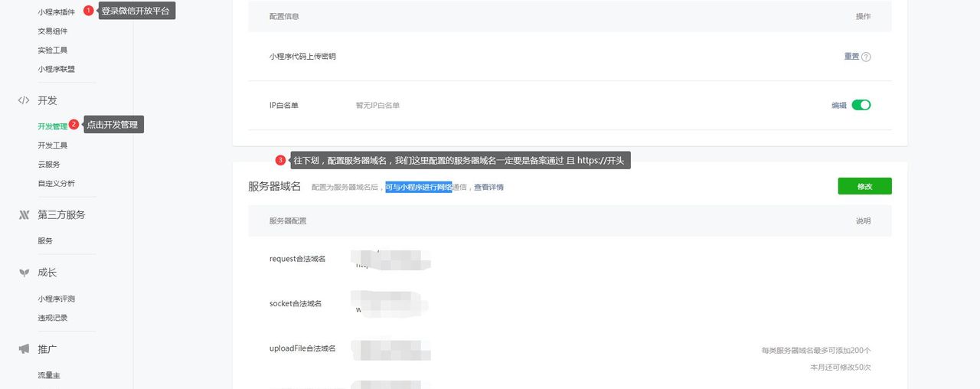Click the green 修改 button
The height and width of the screenshot is (389, 980).
pyautogui.click(x=864, y=186)
